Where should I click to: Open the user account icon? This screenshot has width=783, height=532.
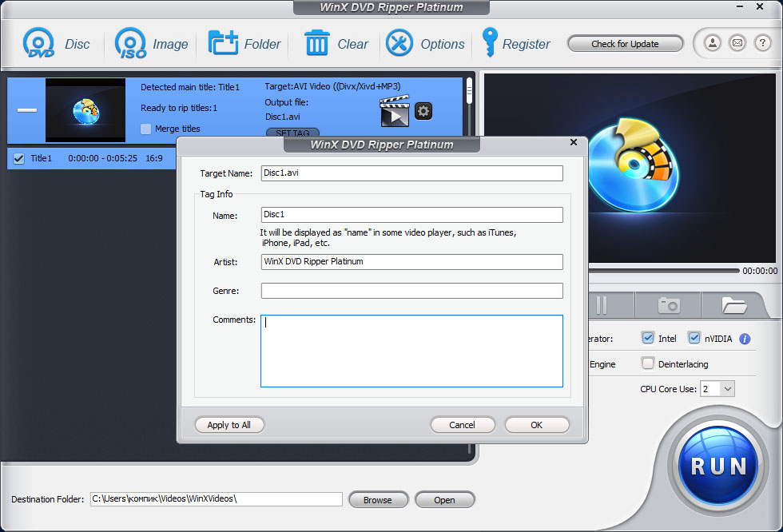(x=713, y=43)
